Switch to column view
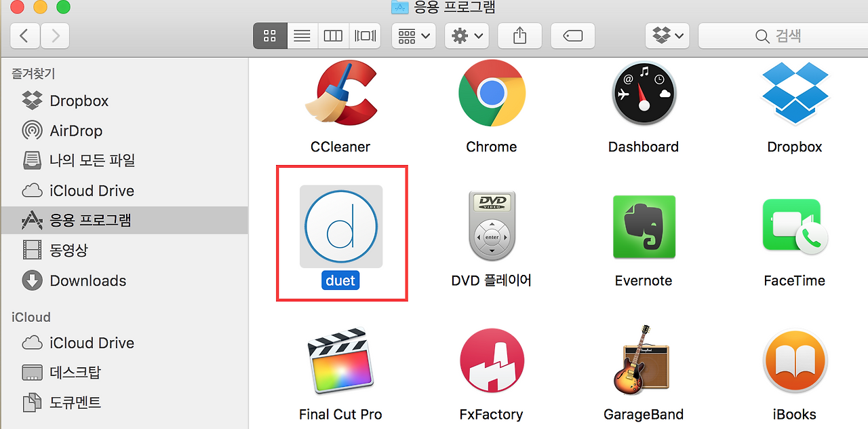Image resolution: width=868 pixels, height=429 pixels. tap(333, 36)
